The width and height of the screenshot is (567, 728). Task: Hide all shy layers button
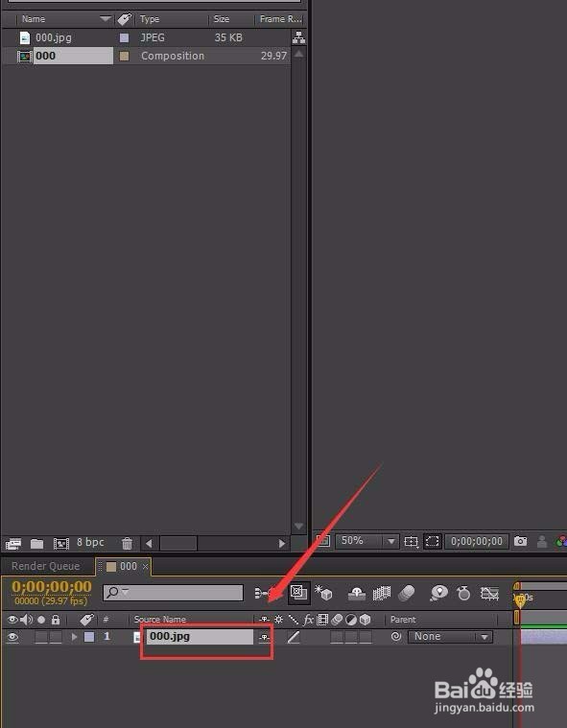357,594
